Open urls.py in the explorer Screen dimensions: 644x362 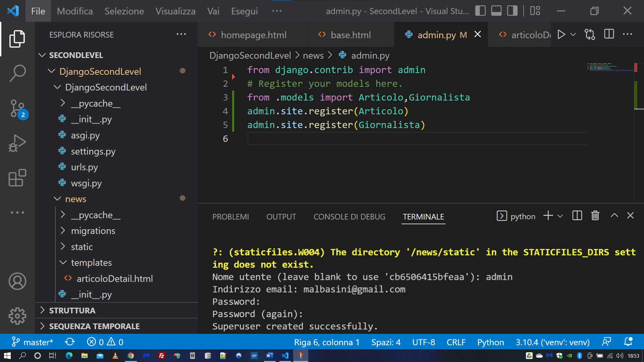click(116, 167)
